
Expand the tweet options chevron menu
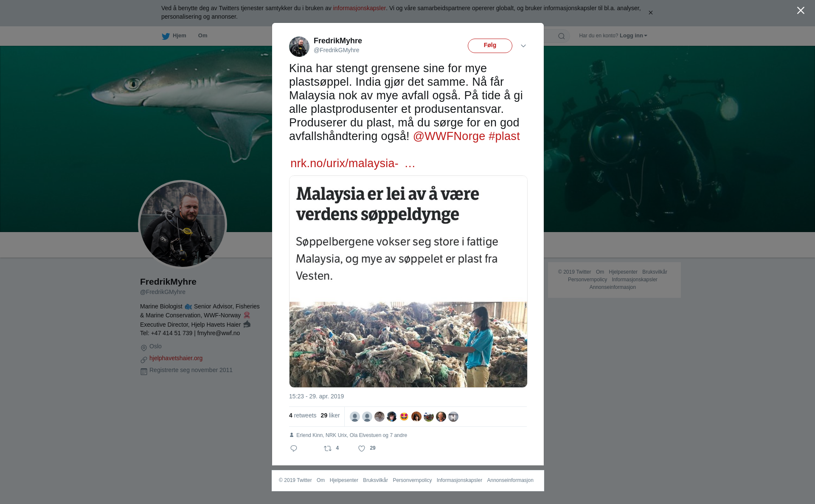(x=523, y=46)
